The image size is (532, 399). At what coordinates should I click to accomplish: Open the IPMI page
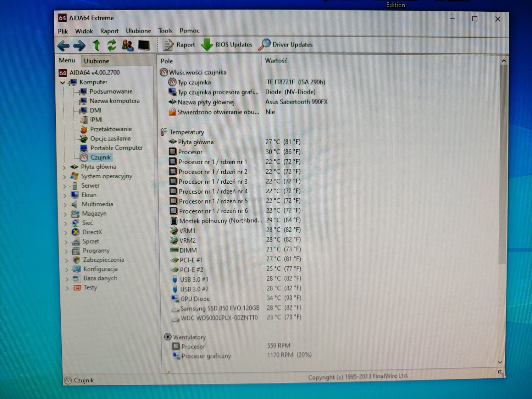coord(92,120)
